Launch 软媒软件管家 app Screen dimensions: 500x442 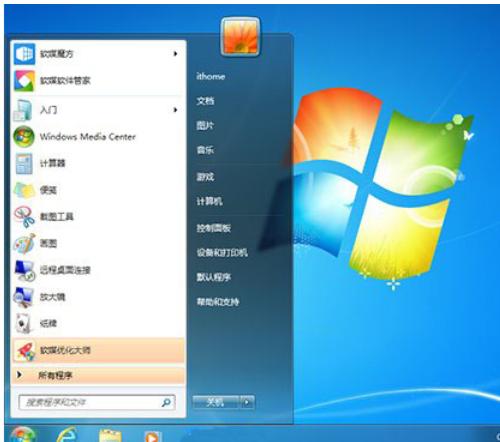98,81
